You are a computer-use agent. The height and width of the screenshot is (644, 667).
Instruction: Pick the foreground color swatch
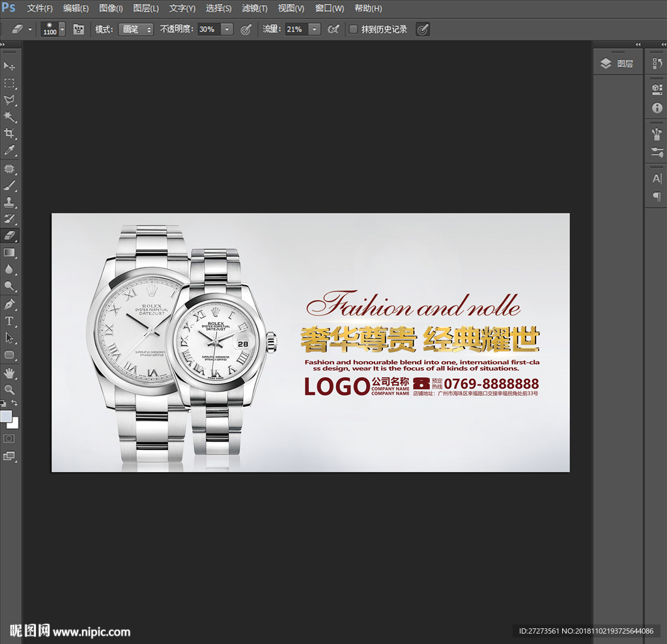tap(5, 416)
